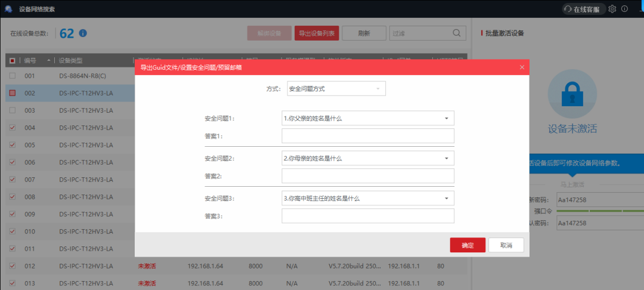Click the search magnifier in filter box
This screenshot has width=644, height=290.
coord(457,33)
